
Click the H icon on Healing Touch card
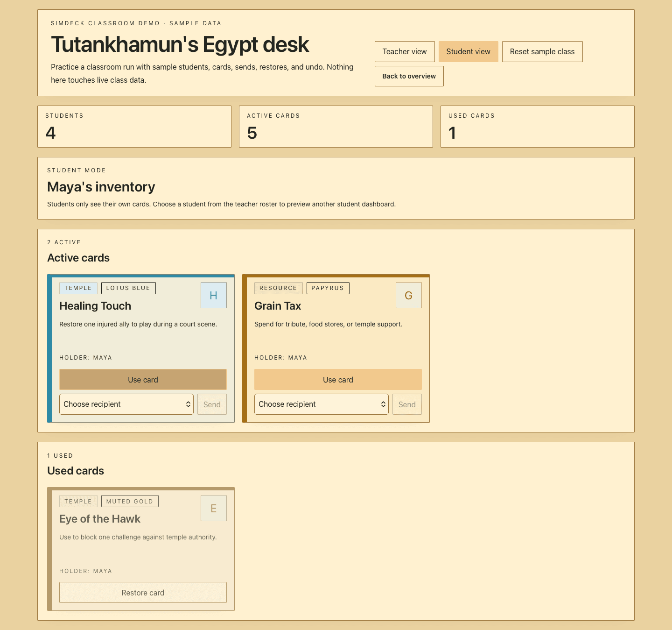coord(214,295)
